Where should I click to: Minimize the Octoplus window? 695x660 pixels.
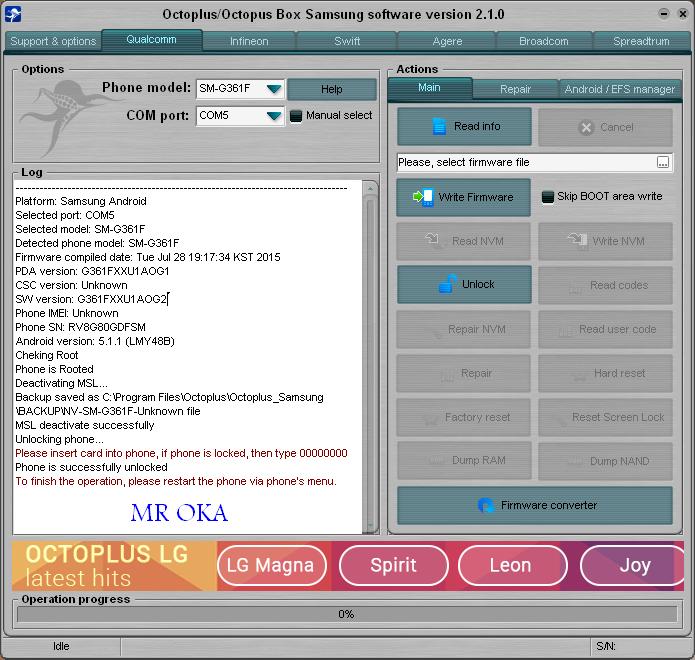[x=664, y=13]
